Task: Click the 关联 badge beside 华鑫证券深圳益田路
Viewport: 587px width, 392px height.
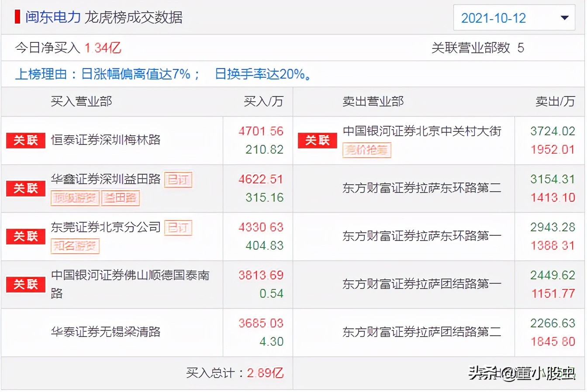Action: click(26, 189)
